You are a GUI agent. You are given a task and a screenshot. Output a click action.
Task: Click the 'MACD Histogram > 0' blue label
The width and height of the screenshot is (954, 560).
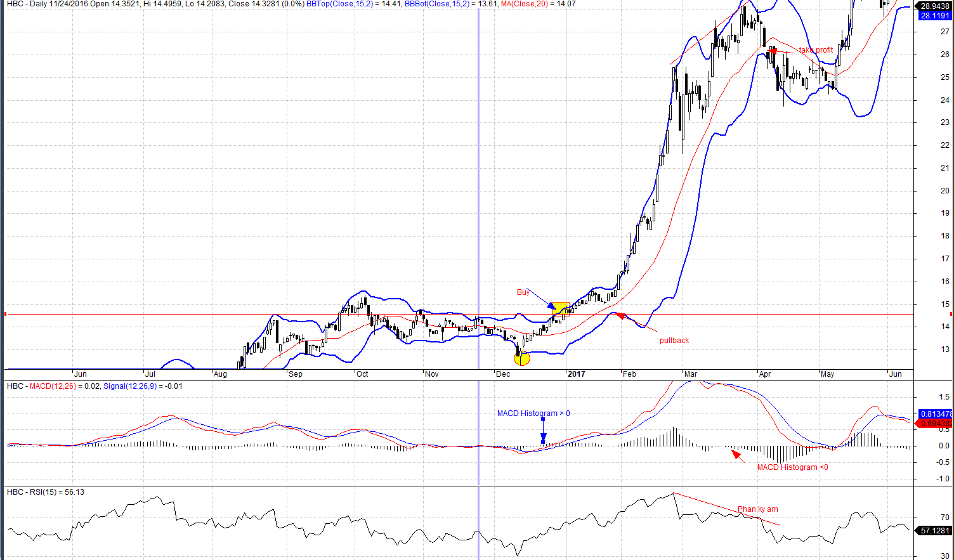[x=533, y=413]
